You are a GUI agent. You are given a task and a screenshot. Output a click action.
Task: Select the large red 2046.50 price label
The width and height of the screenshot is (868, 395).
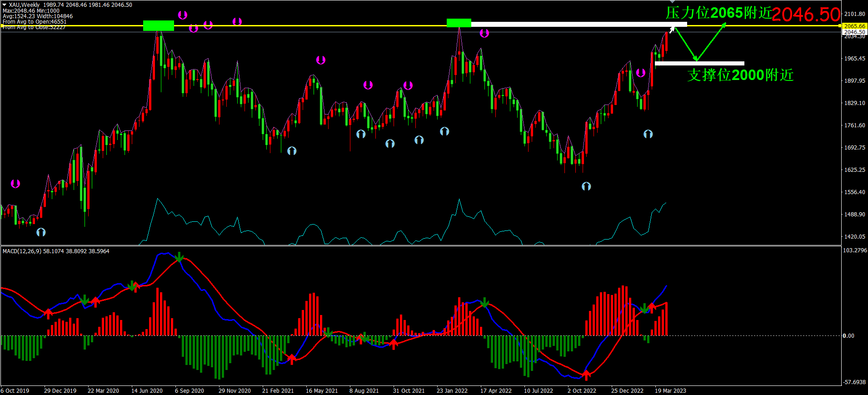tap(806, 15)
